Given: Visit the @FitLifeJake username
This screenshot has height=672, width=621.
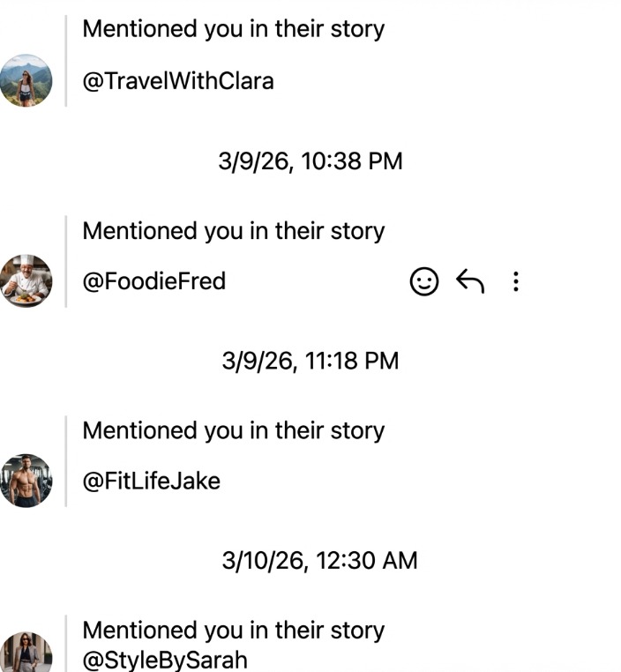Looking at the screenshot, I should tap(151, 481).
